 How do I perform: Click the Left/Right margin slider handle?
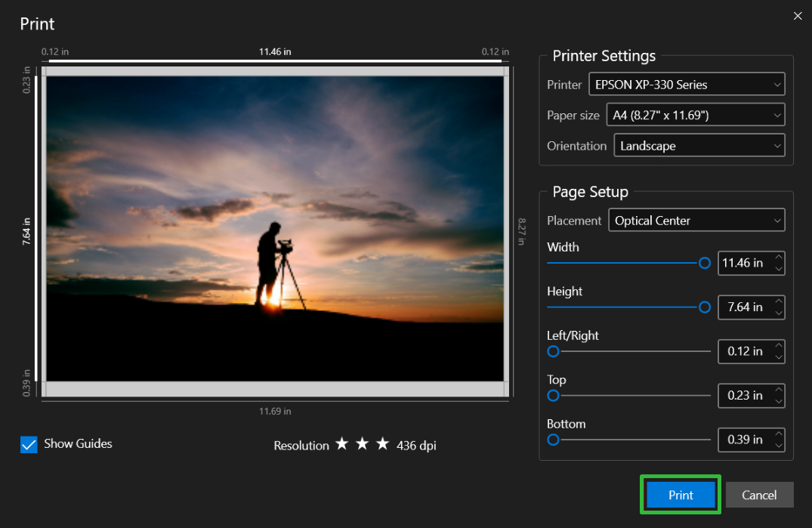[x=553, y=351]
